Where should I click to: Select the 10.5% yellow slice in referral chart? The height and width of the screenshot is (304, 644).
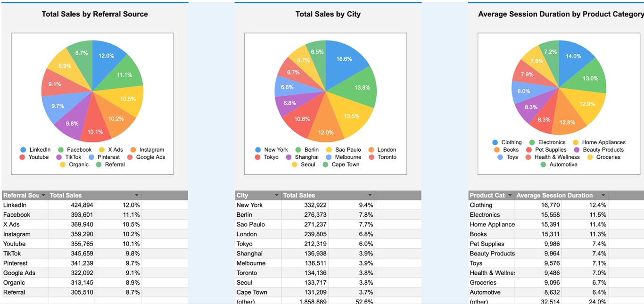pos(127,99)
